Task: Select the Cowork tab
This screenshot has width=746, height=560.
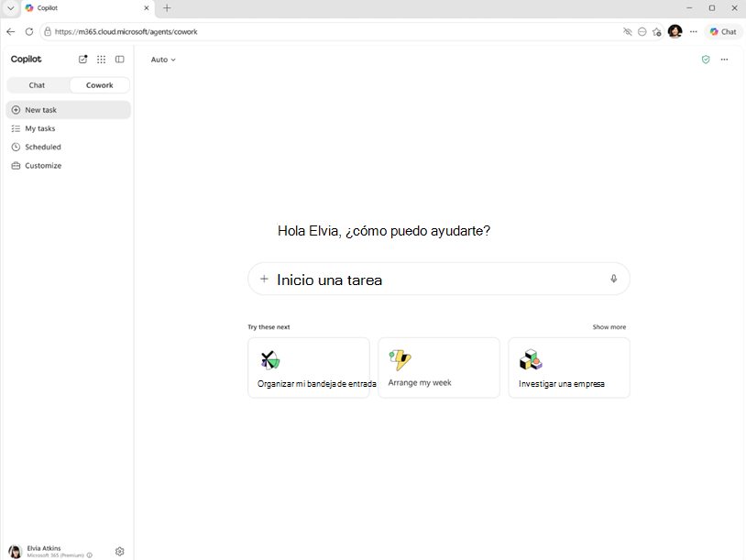Action: tap(99, 85)
